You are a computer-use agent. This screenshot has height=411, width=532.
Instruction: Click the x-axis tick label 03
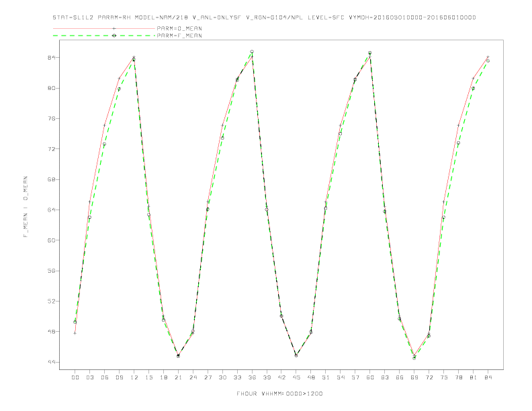(x=89, y=377)
